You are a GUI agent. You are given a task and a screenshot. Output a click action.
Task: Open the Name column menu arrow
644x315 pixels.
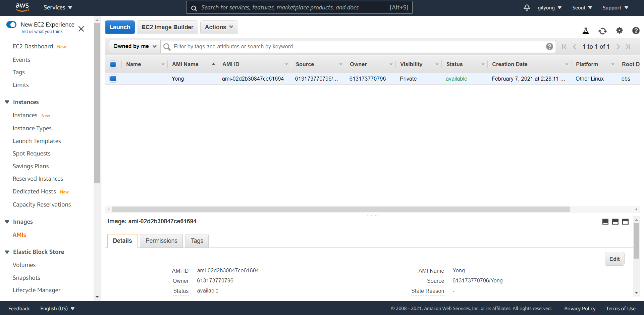coord(163,64)
